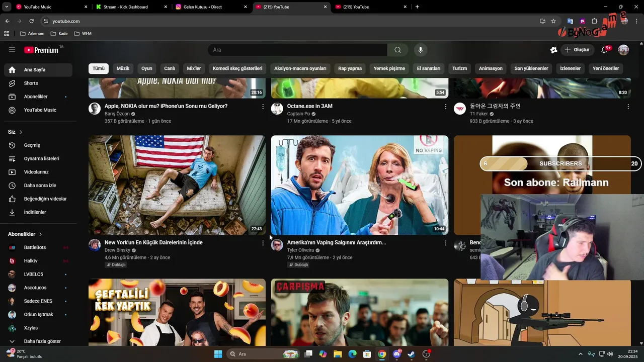
Task: Open Beğendiğim videolar list
Action: point(38,199)
